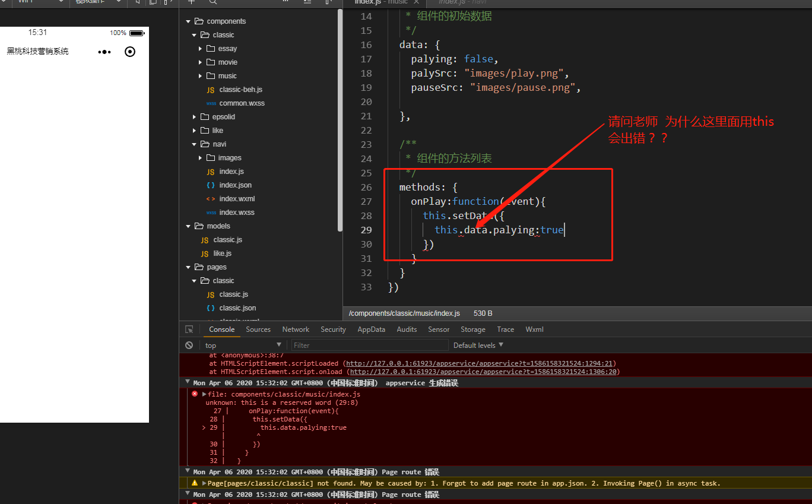Open the AppData tab
The height and width of the screenshot is (504, 812).
click(x=371, y=329)
